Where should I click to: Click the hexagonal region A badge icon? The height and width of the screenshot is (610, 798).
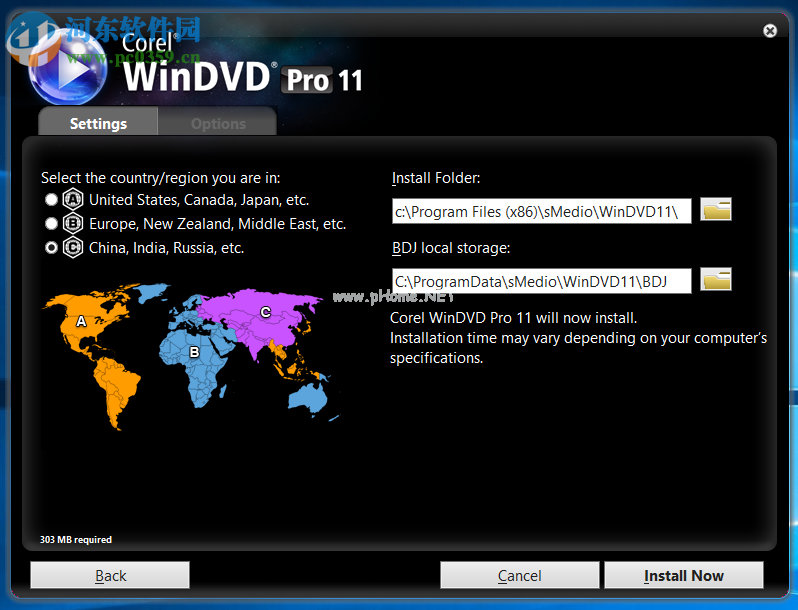[73, 199]
